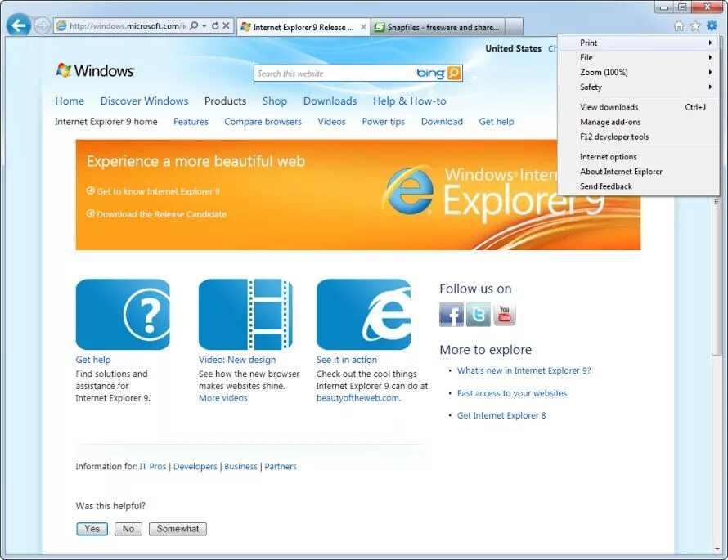This screenshot has width=728, height=560.
Task: Open the Shop navigation link
Action: click(x=274, y=101)
